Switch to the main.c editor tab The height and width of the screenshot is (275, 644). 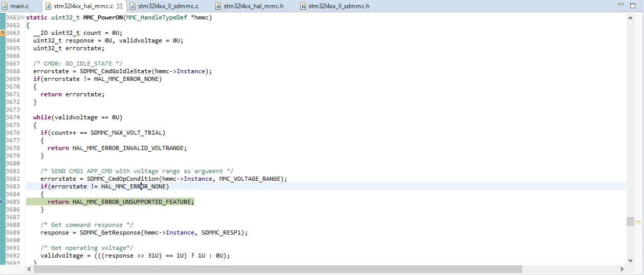point(19,6)
